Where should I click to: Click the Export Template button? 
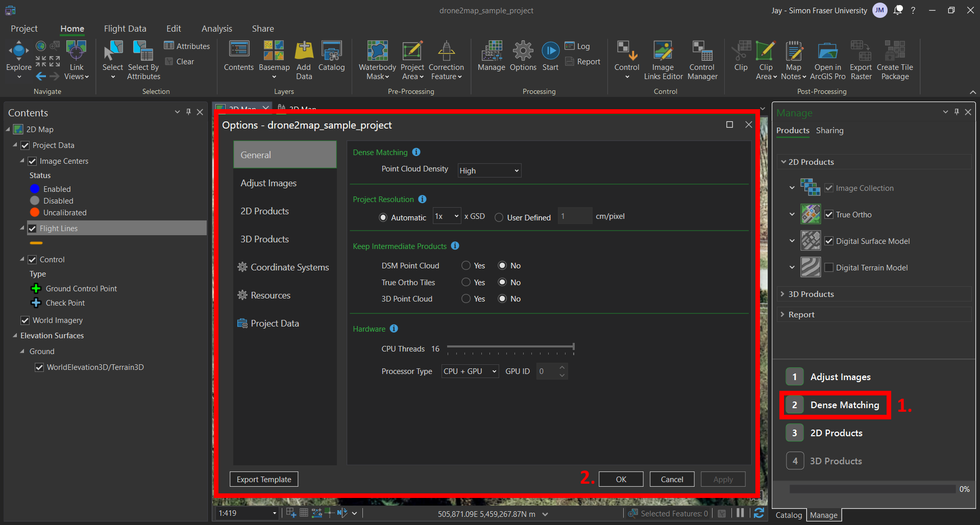264,479
